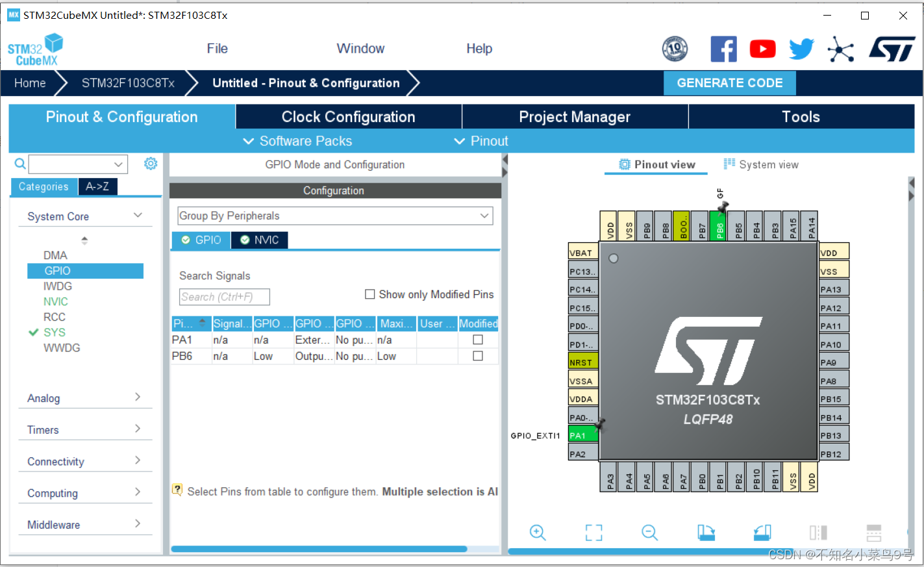Zoom in on the pinout view

coord(538,533)
